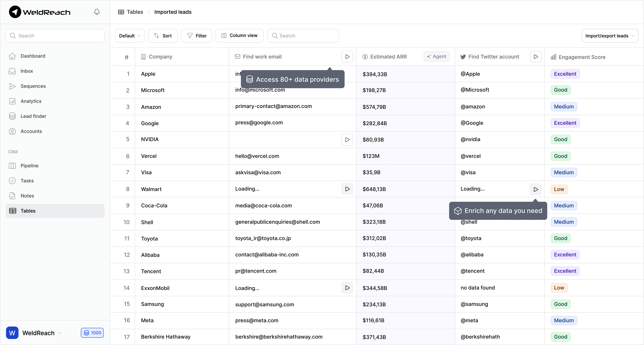Select Tables in the sidebar
This screenshot has width=644, height=345.
(x=55, y=211)
